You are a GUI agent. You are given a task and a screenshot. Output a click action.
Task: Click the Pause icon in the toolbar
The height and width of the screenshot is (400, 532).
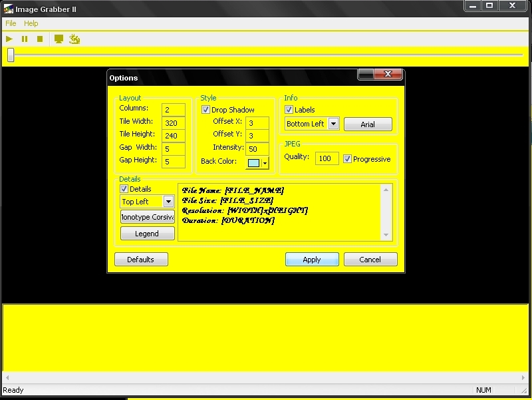coord(25,39)
